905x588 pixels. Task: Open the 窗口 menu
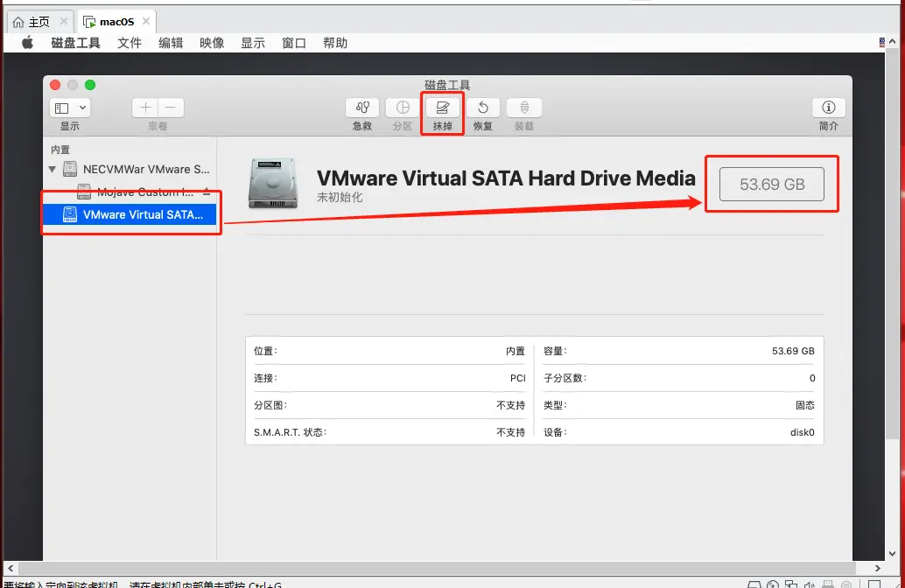(294, 43)
